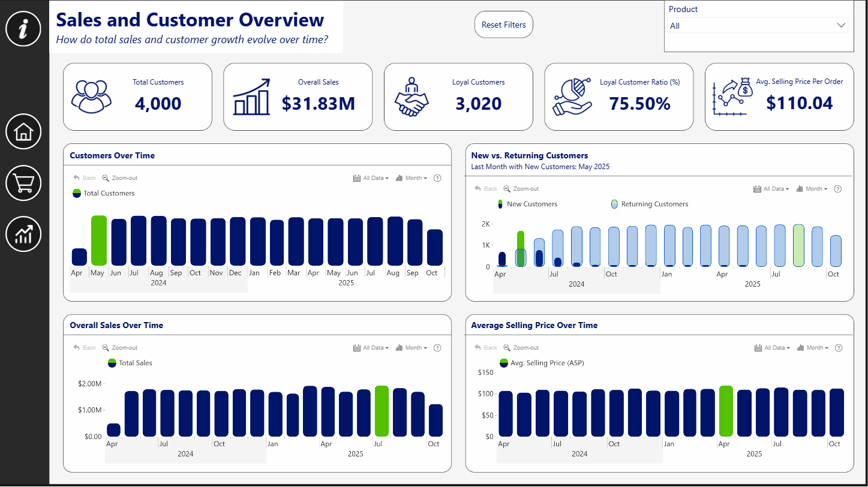Click the Overall Sales value $31.83M
The width and height of the screenshot is (868, 487).
point(319,103)
